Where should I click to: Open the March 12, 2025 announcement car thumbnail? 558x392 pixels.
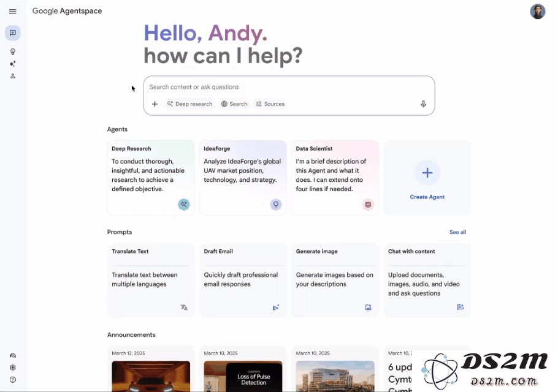click(x=151, y=376)
